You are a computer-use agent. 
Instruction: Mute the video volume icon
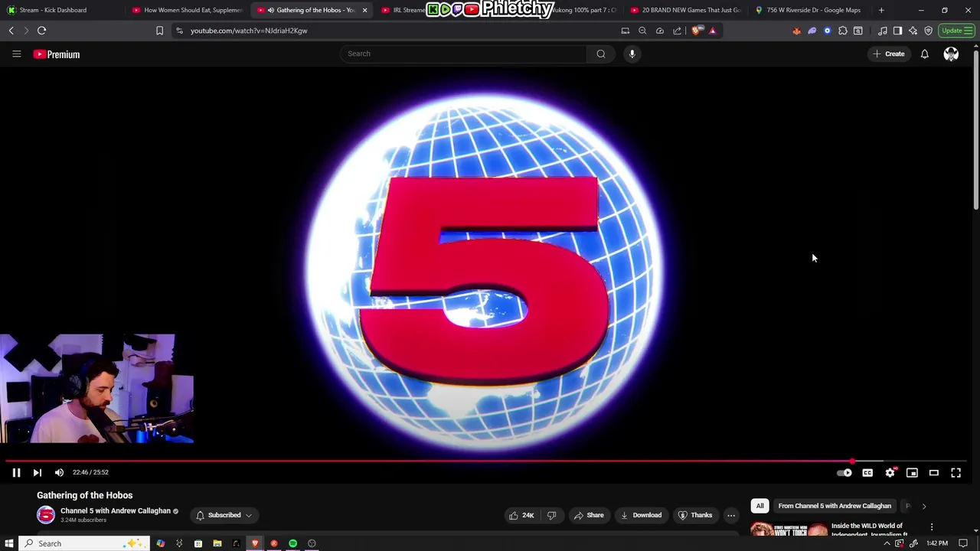point(59,473)
